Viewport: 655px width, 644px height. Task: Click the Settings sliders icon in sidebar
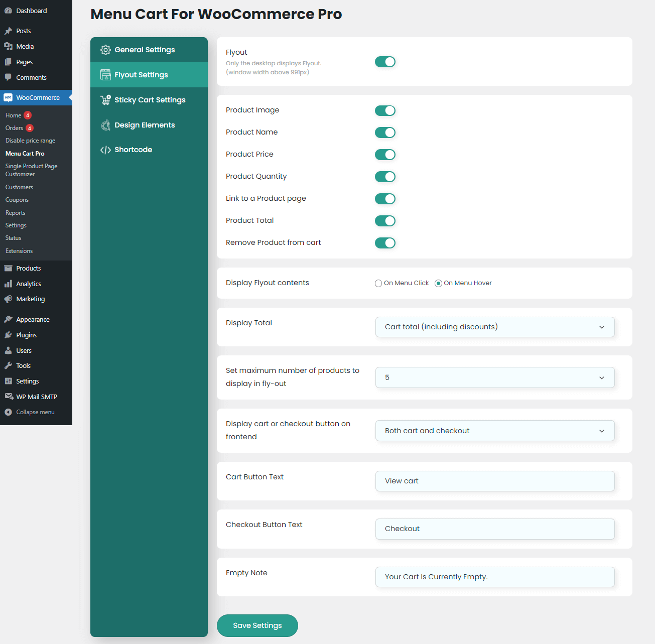[x=8, y=381]
